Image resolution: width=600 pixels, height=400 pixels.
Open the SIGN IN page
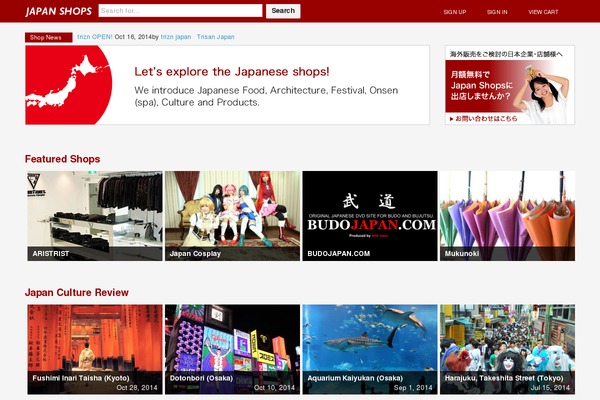pos(497,12)
